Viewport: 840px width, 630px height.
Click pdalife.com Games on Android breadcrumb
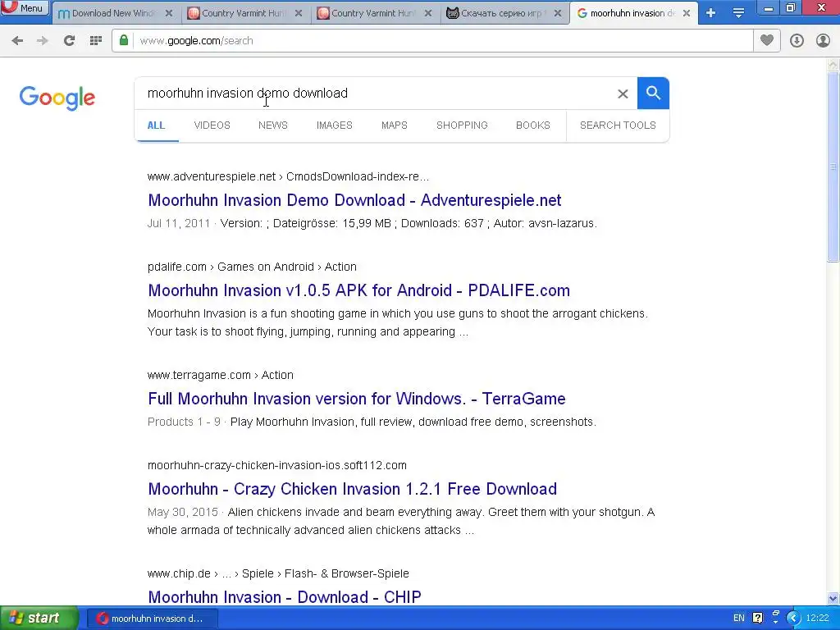click(x=252, y=267)
